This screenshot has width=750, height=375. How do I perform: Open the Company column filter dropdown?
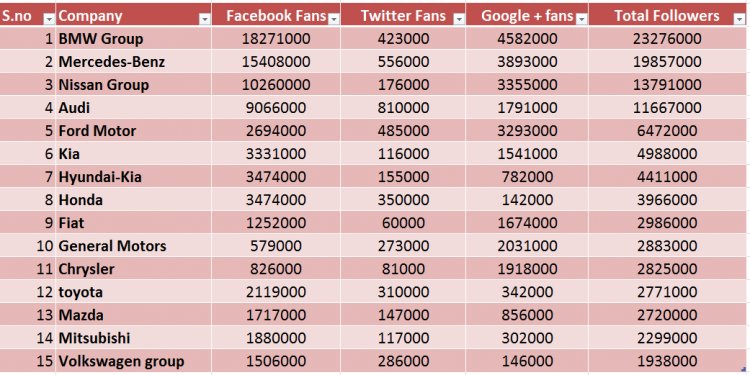pos(204,19)
